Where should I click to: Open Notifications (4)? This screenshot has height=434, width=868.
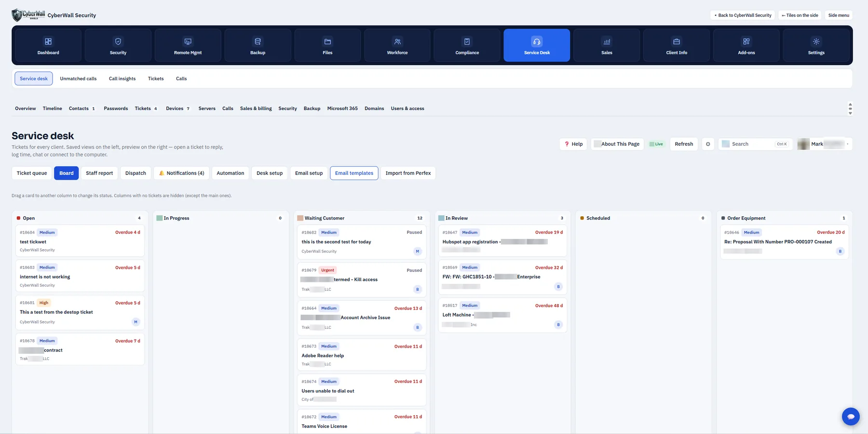pos(181,173)
